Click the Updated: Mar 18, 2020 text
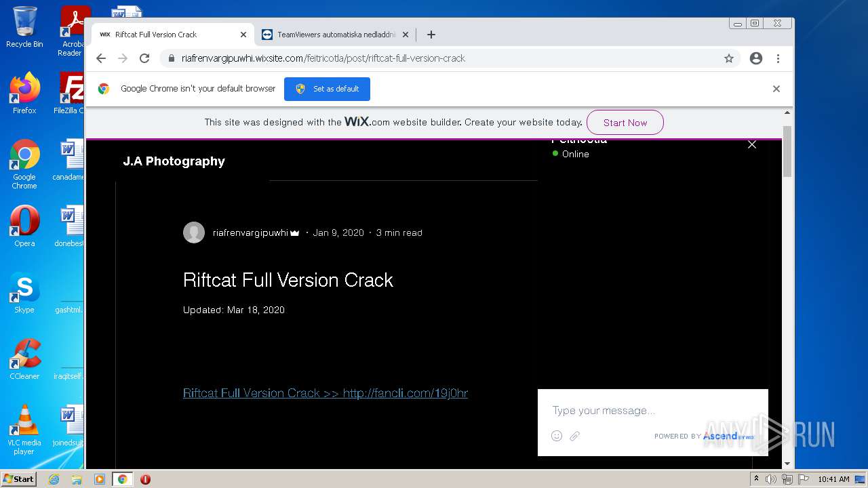 coord(234,310)
